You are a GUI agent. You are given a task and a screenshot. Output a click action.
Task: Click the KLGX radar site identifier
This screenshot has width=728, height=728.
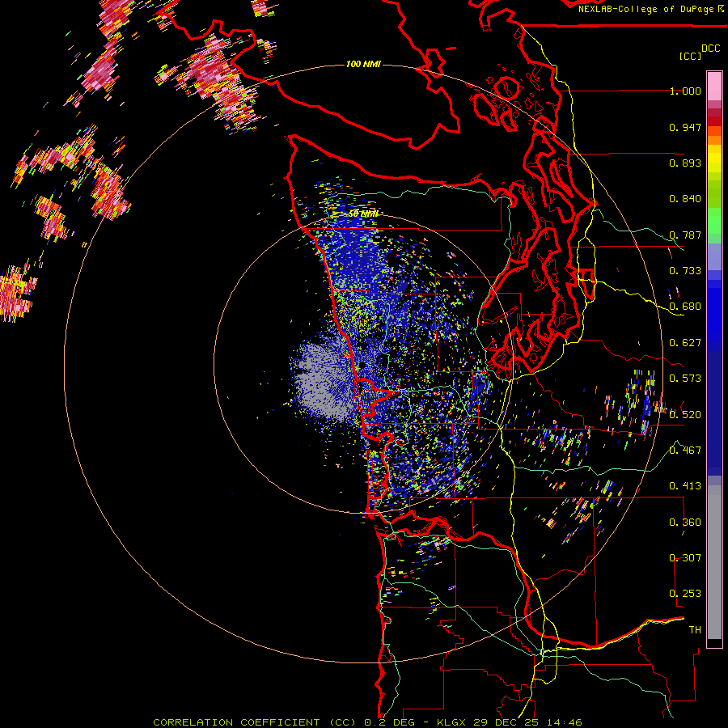click(x=451, y=722)
